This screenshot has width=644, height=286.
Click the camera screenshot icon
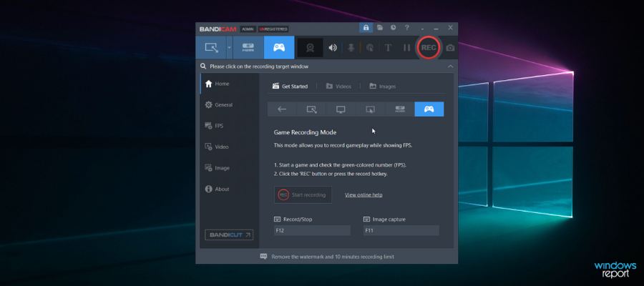click(450, 48)
